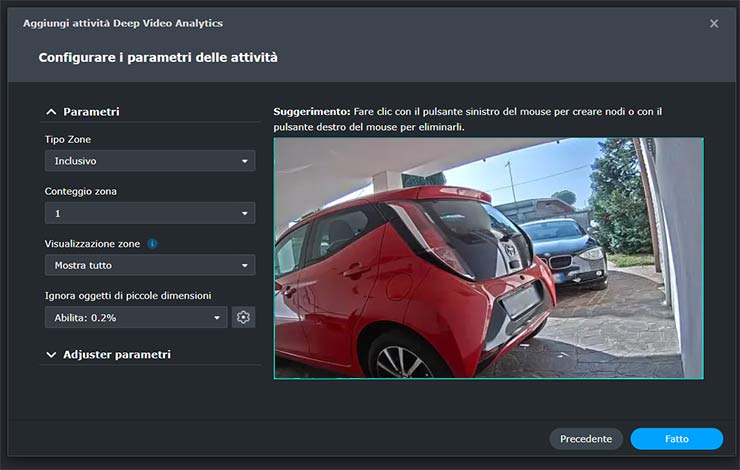Add a node on the red car's wheel
This screenshot has height=470, width=740.
pyautogui.click(x=404, y=357)
